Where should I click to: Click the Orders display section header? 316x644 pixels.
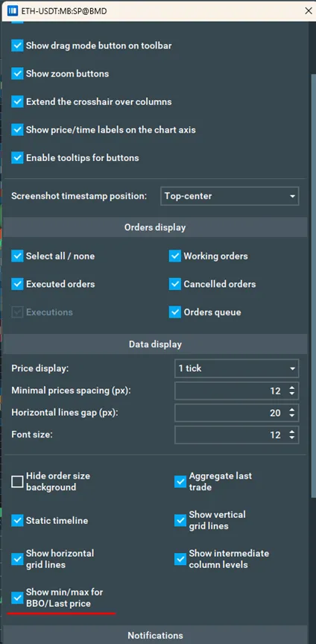pyautogui.click(x=155, y=227)
